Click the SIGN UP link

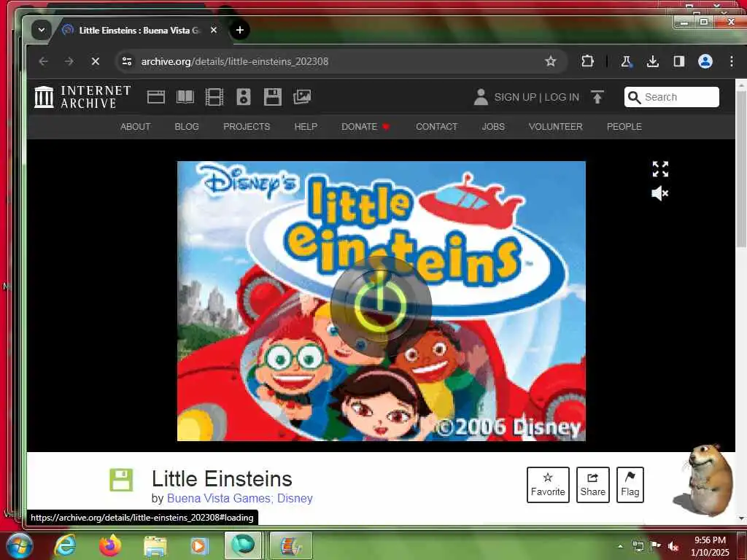point(515,97)
